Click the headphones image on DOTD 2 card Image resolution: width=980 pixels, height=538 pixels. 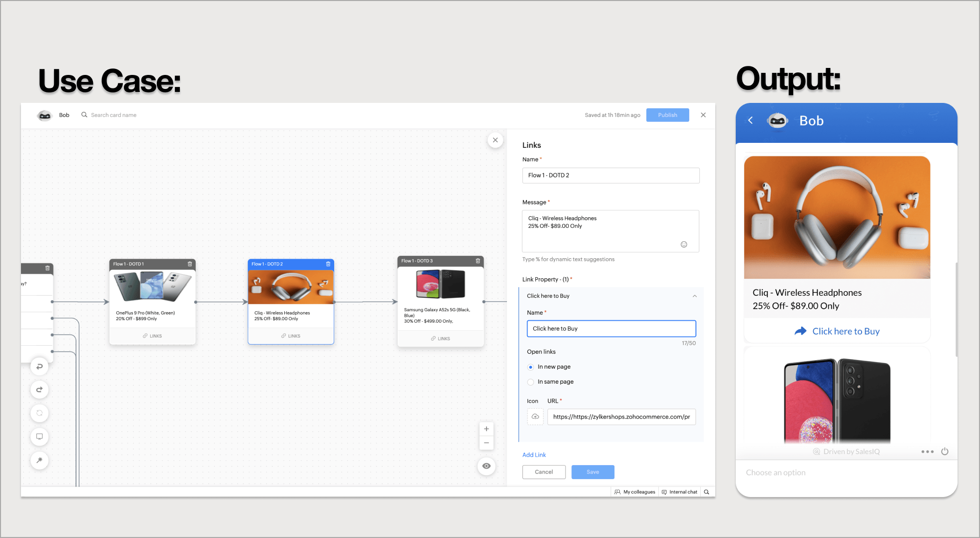291,287
